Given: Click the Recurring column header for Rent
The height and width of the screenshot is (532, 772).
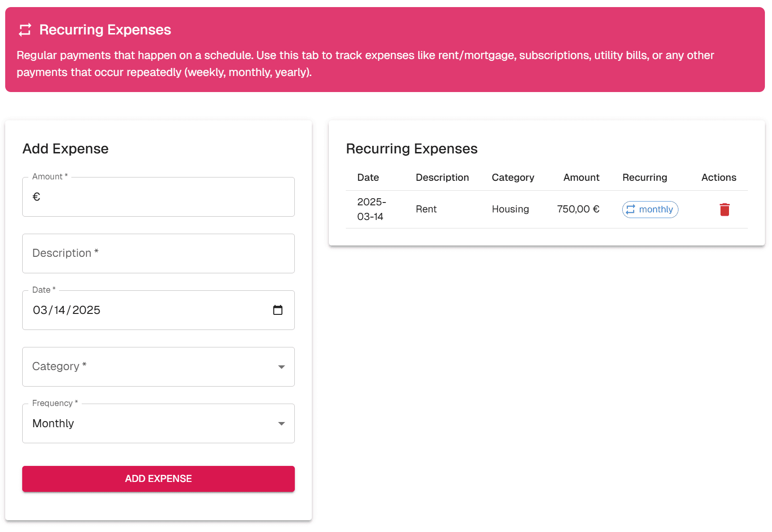Looking at the screenshot, I should click(x=644, y=177).
